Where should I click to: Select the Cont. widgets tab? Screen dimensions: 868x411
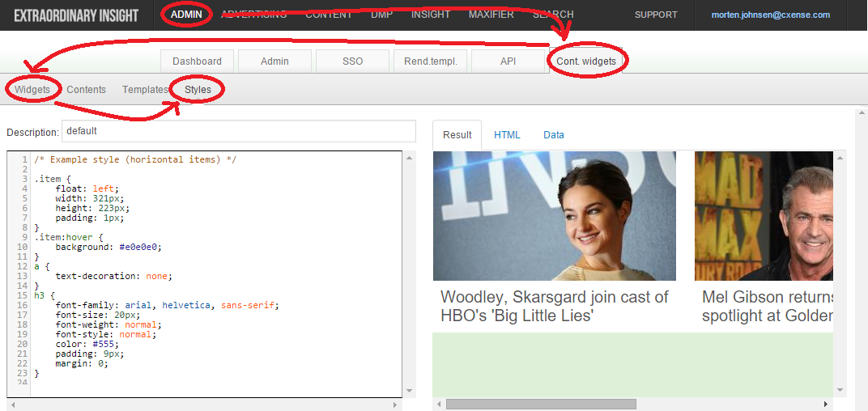click(x=586, y=61)
